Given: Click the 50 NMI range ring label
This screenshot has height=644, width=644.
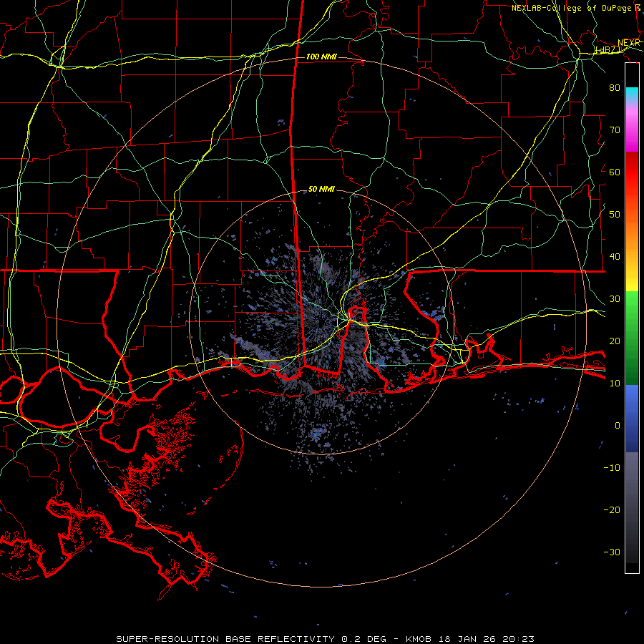Looking at the screenshot, I should 321,189.
